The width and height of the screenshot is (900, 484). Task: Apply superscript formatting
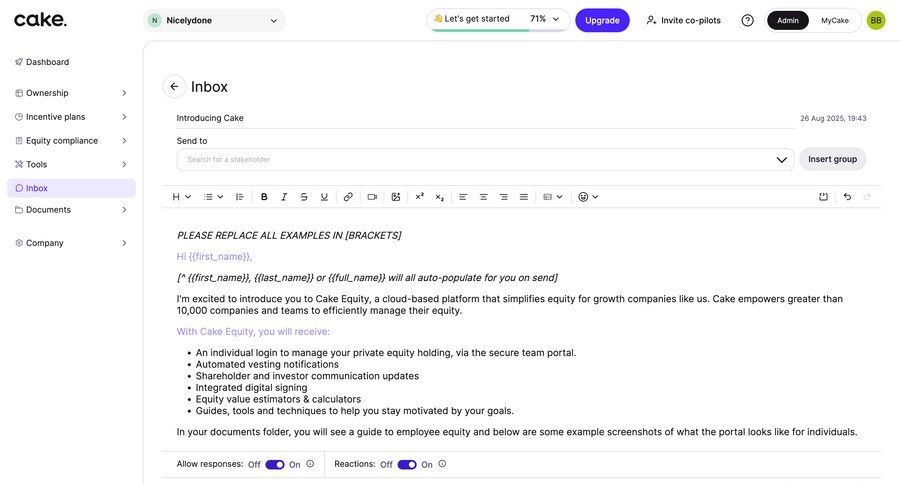click(x=419, y=197)
